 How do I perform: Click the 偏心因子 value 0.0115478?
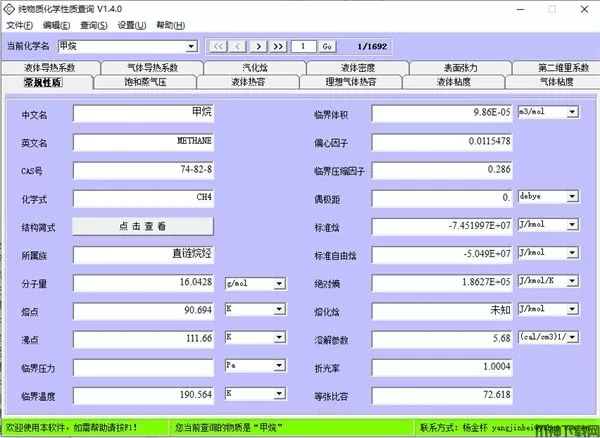[x=442, y=142]
